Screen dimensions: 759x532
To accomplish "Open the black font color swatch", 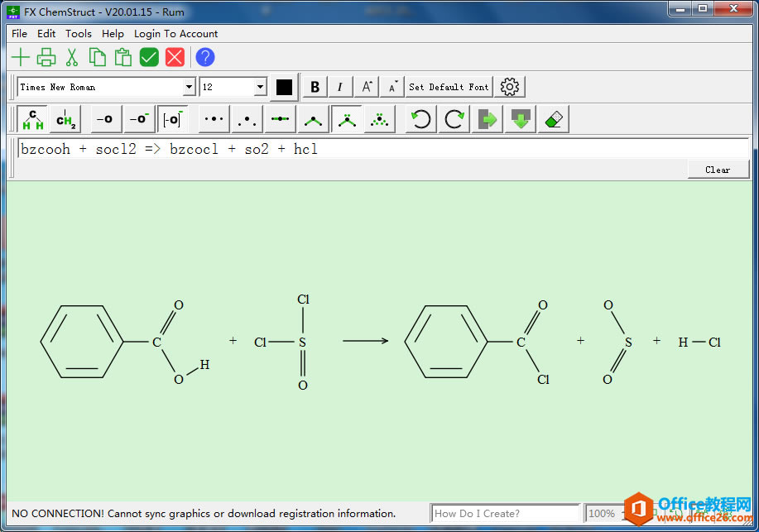I will coord(284,88).
